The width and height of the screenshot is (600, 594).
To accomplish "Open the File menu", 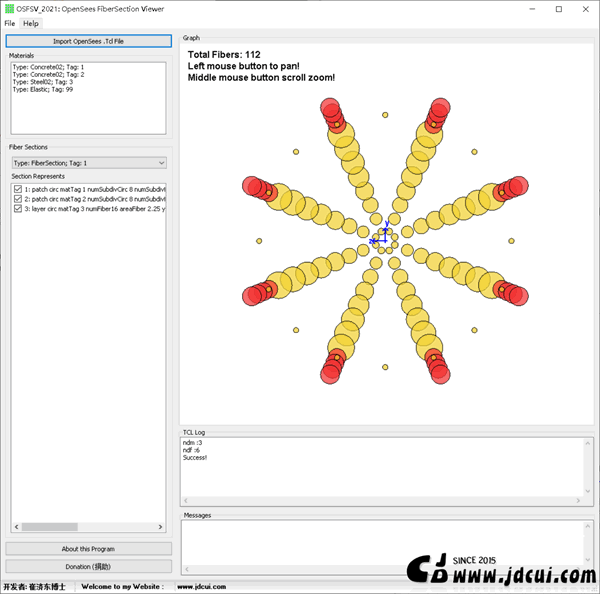I will click(10, 23).
